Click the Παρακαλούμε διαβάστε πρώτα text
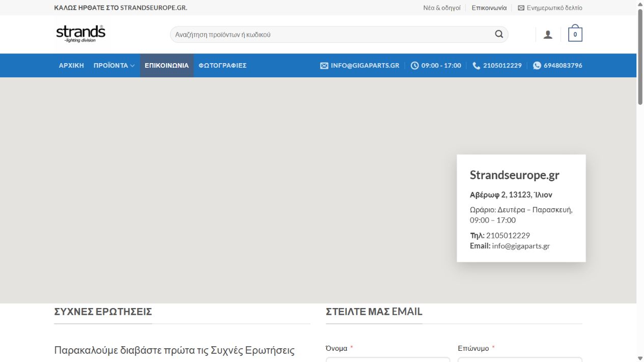The height and width of the screenshot is (362, 644). pos(175,350)
